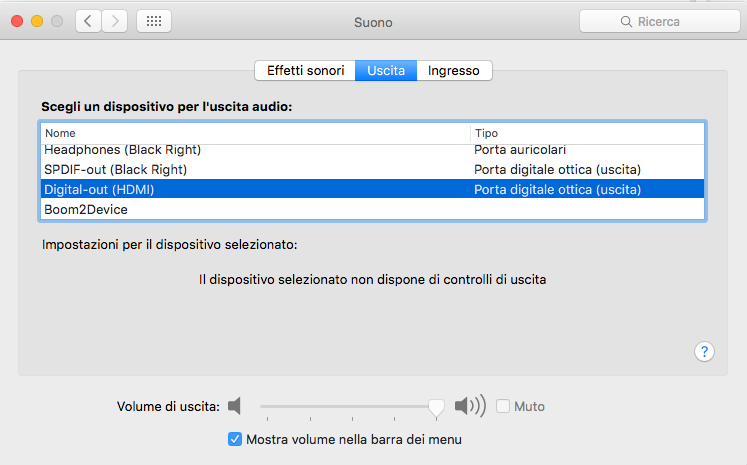Image resolution: width=747 pixels, height=465 pixels.
Task: Sort devices by Nome column header
Action: tap(255, 133)
